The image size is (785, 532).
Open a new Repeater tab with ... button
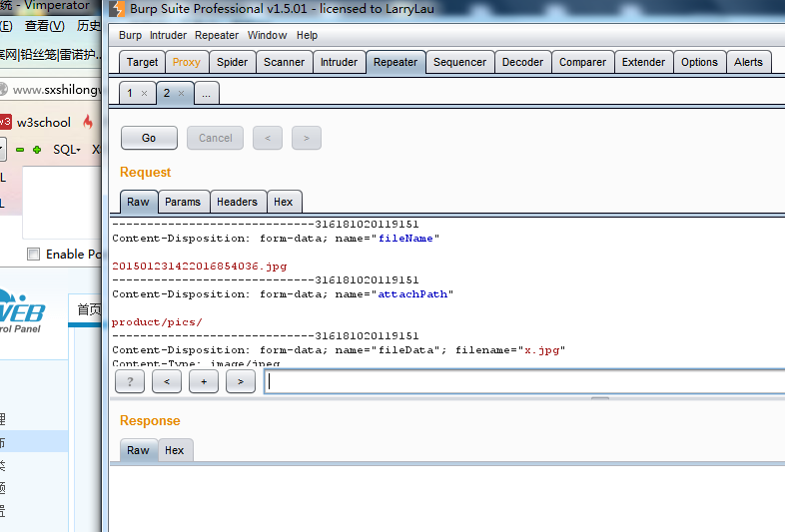pyautogui.click(x=207, y=94)
